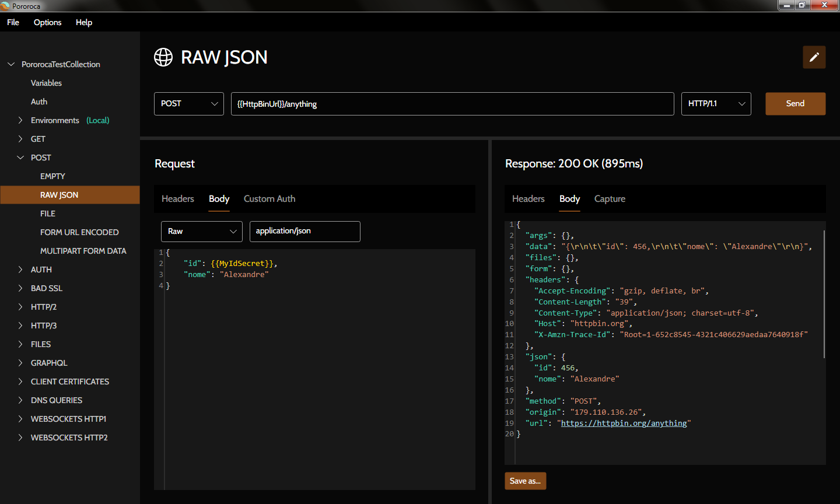Click the response body vertical scrollbar

[824, 294]
